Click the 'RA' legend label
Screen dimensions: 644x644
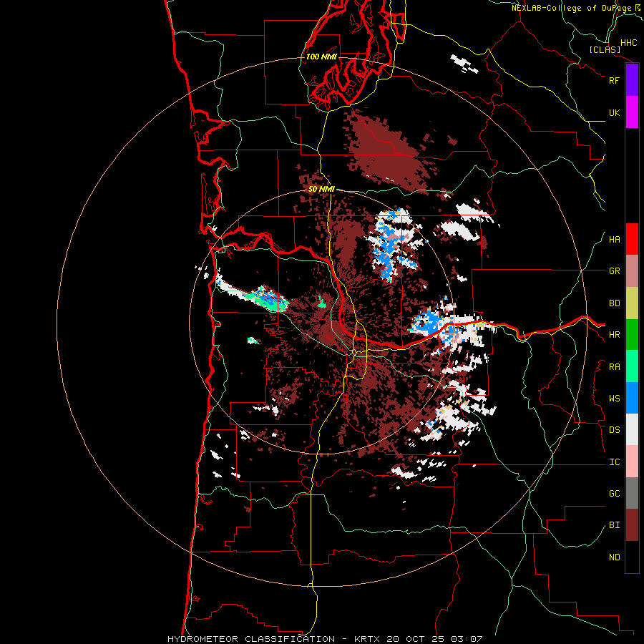tap(615, 367)
